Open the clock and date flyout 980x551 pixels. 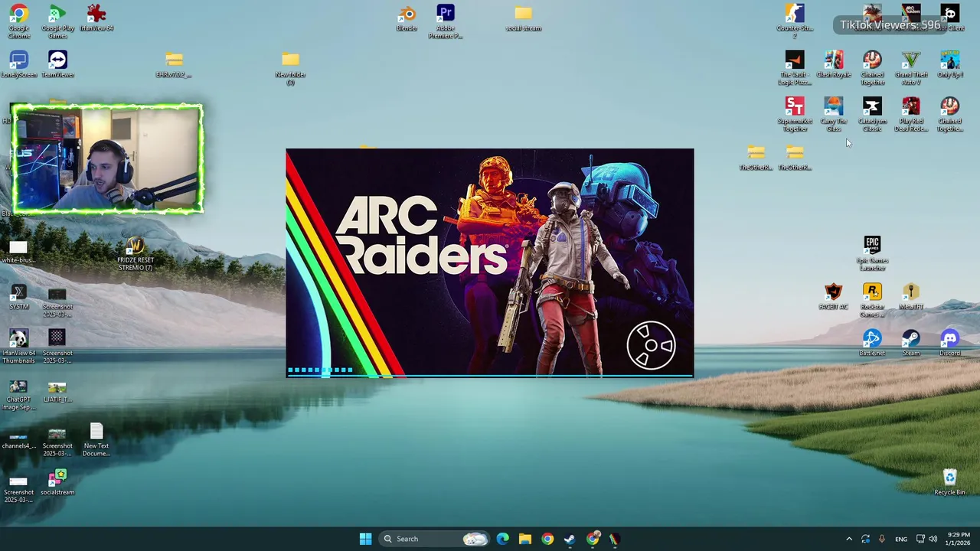pos(959,539)
